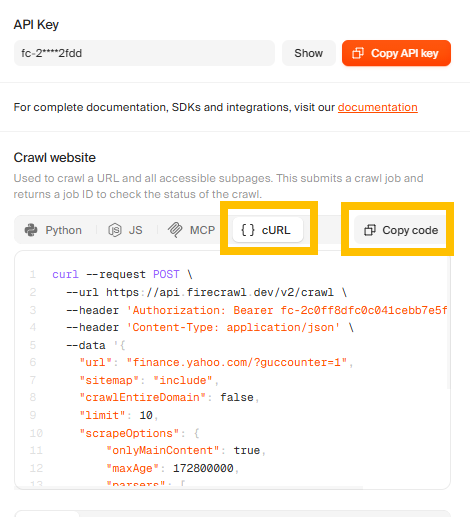Image resolution: width=470 pixels, height=517 pixels.
Task: Click the curly braces cURL icon
Action: pos(248,230)
